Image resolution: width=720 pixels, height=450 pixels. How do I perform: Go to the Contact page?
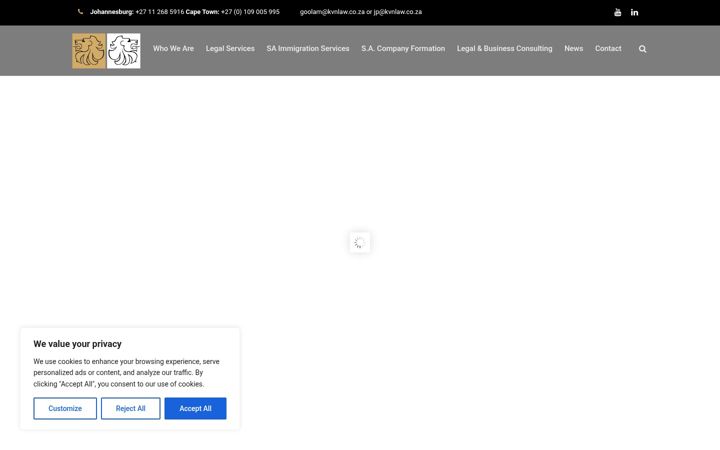tap(608, 49)
